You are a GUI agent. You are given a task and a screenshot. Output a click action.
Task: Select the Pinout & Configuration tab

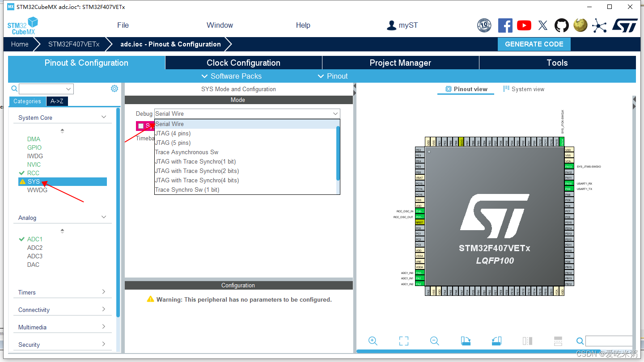(x=86, y=63)
